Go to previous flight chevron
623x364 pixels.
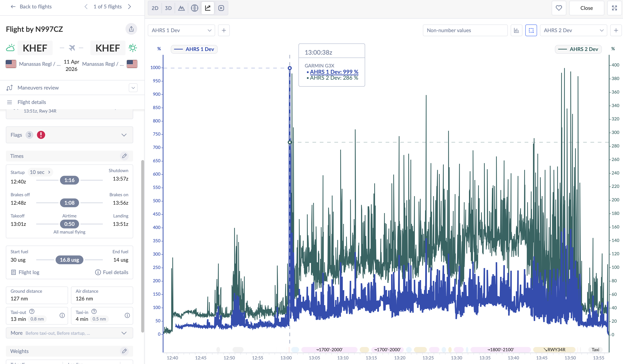pos(86,7)
